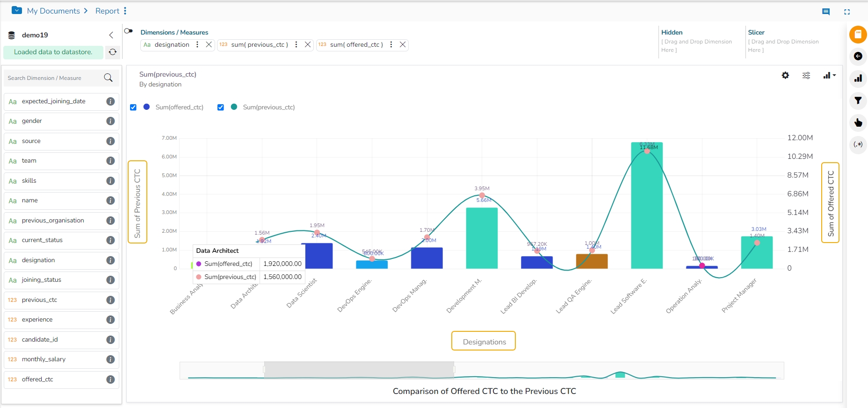Show info for expected_joining_date
This screenshot has width=868, height=408.
coord(110,101)
